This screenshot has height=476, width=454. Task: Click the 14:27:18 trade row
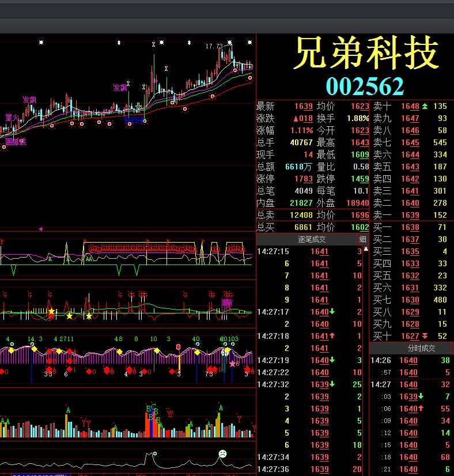click(309, 336)
